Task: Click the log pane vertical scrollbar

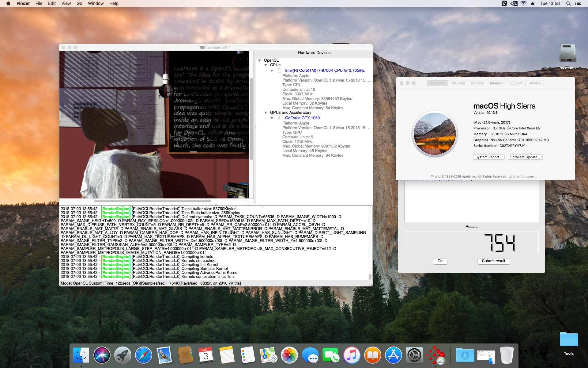Action: tap(370, 276)
